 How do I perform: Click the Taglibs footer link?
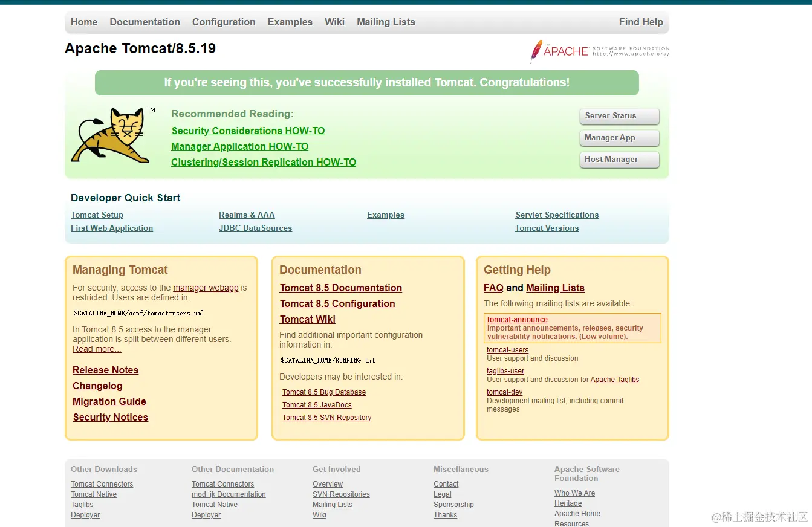(82, 505)
